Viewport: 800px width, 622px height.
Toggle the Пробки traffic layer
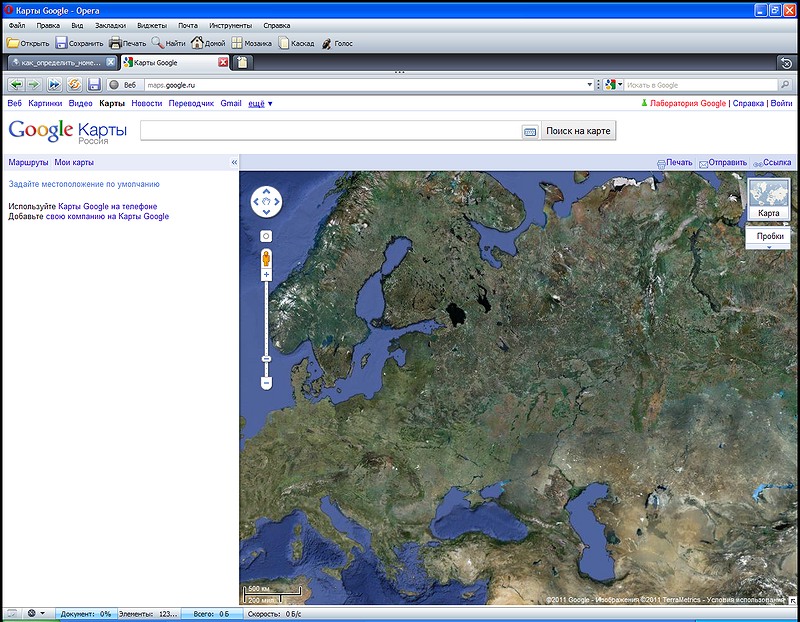click(x=769, y=236)
